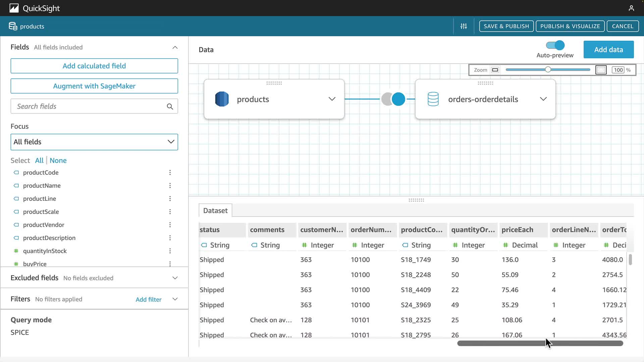Click the zoom slider handle

[x=548, y=70]
